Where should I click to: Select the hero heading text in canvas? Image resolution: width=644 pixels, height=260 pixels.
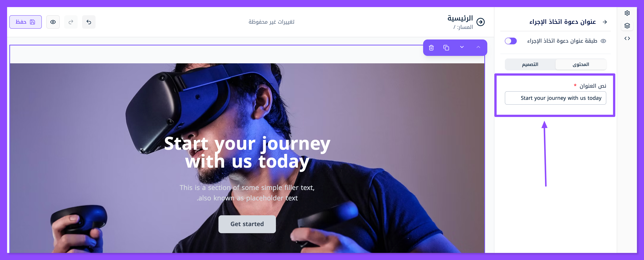[247, 153]
